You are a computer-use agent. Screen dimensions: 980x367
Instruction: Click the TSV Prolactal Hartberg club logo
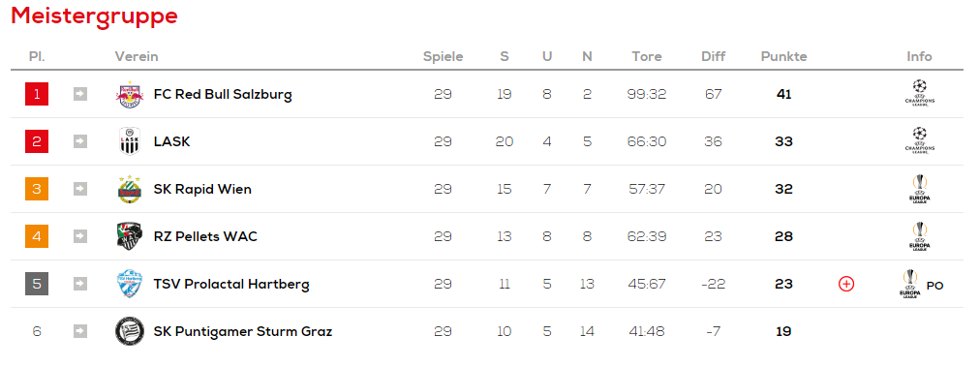130,284
